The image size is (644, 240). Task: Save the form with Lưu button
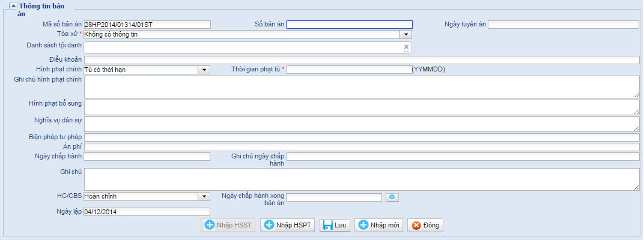pyautogui.click(x=335, y=226)
